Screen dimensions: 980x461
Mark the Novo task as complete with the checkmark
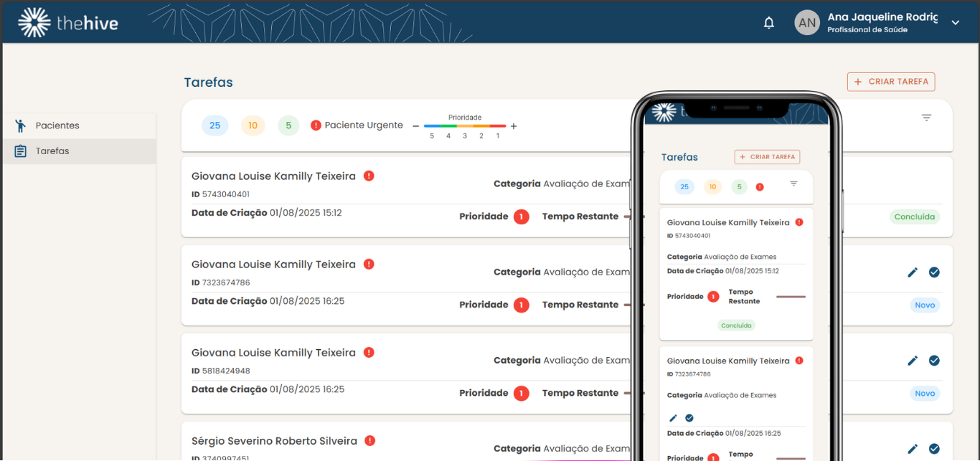pyautogui.click(x=934, y=272)
